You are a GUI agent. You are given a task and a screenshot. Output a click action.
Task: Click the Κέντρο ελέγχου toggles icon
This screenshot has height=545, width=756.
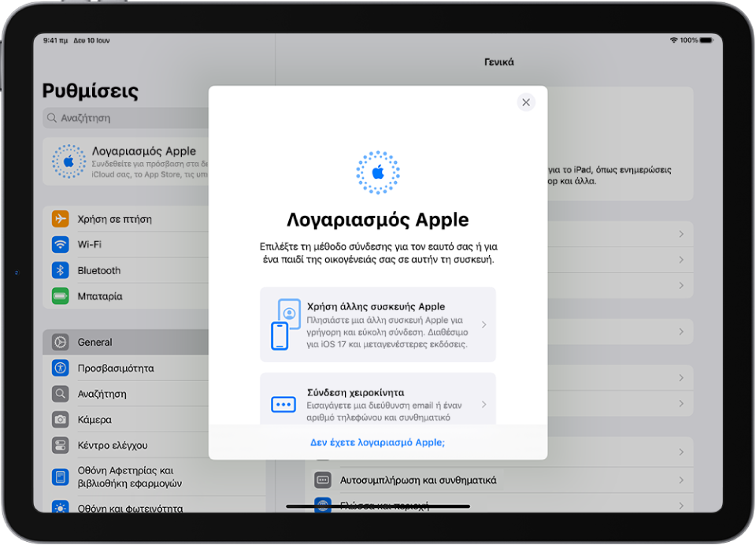(x=61, y=445)
